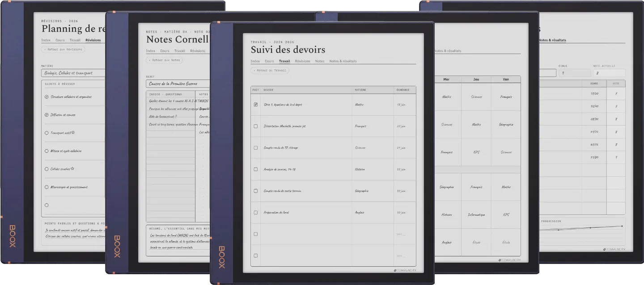The width and height of the screenshot is (644, 285).
Task: Toggle the Diffusion et osmose circle
Action: click(x=47, y=115)
